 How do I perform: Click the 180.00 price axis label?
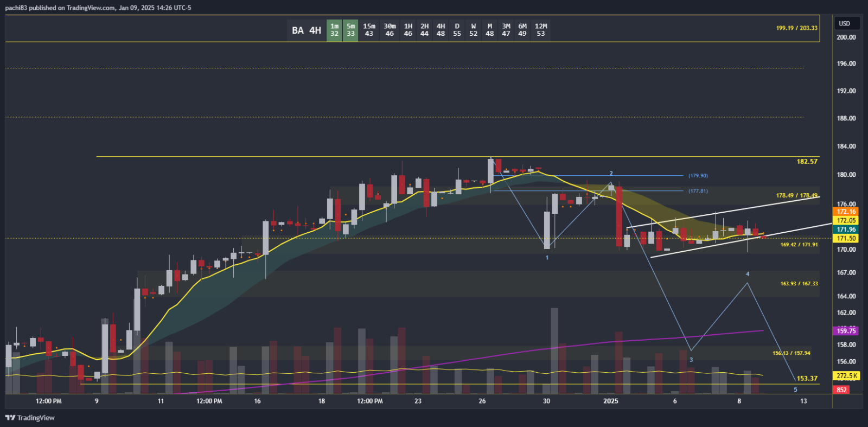pos(846,175)
